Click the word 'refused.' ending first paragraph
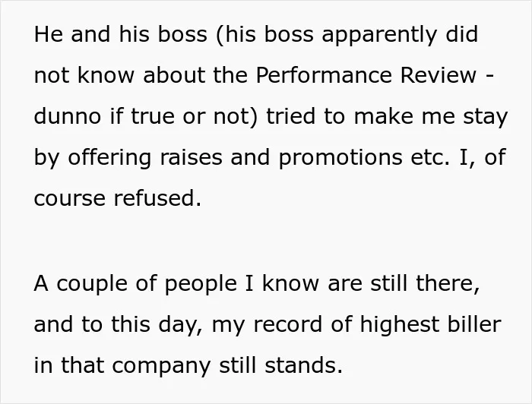 (157, 198)
